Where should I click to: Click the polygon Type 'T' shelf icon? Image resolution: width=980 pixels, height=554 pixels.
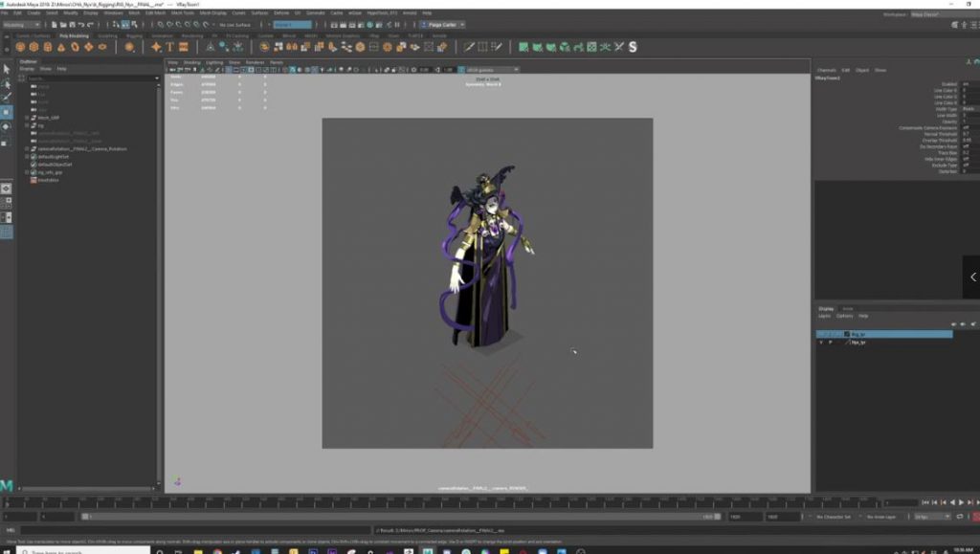(169, 47)
